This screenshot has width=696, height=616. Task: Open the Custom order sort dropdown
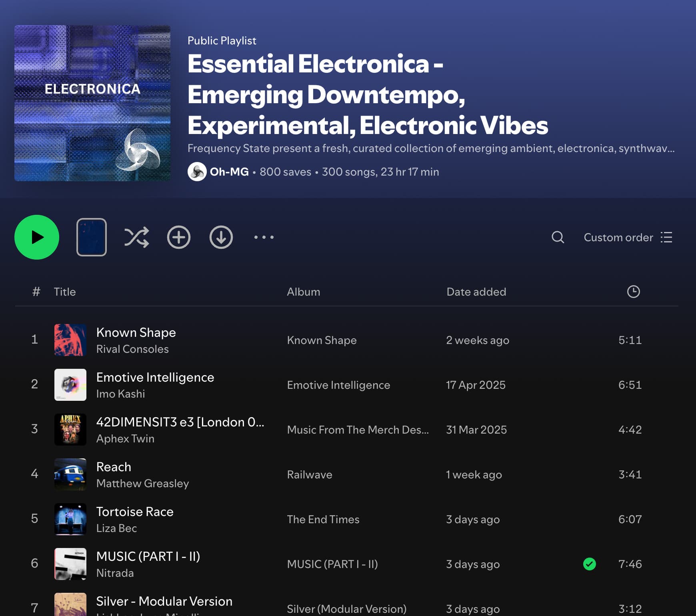(628, 237)
